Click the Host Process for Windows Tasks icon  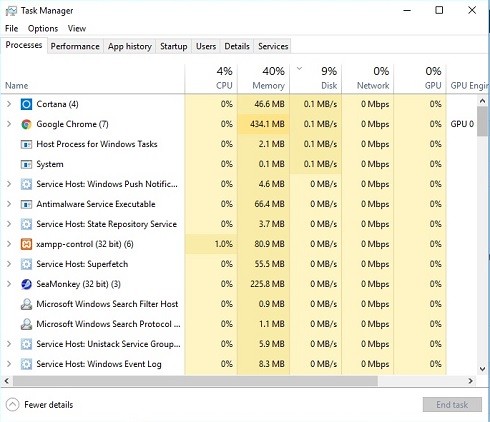[26, 144]
